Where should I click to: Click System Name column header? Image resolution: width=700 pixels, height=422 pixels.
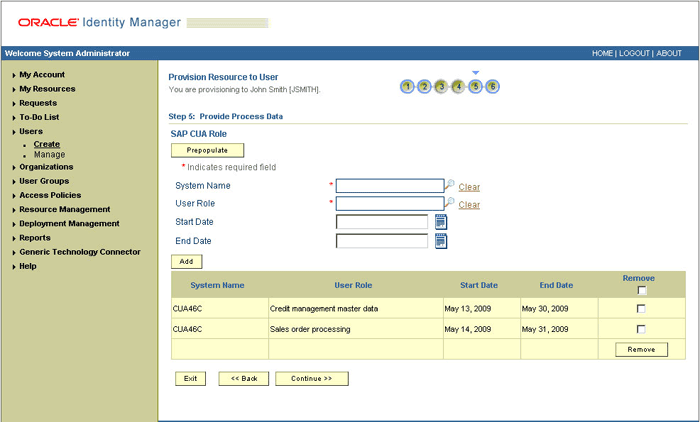[x=217, y=285]
